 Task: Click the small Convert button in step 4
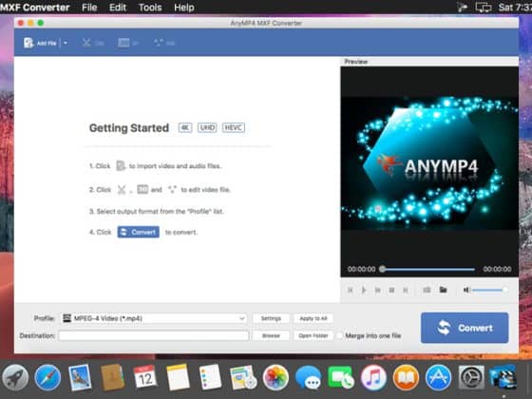click(139, 232)
